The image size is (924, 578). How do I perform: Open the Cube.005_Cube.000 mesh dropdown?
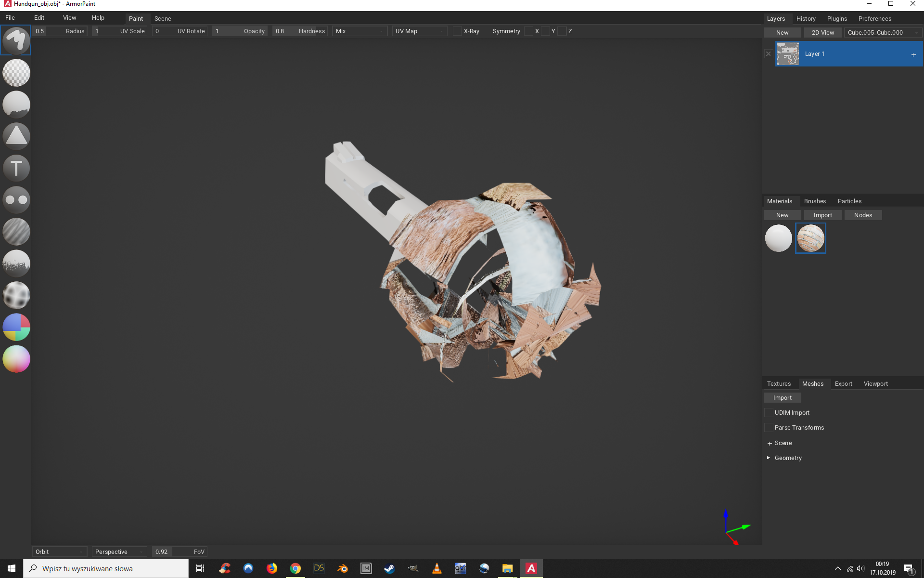883,32
